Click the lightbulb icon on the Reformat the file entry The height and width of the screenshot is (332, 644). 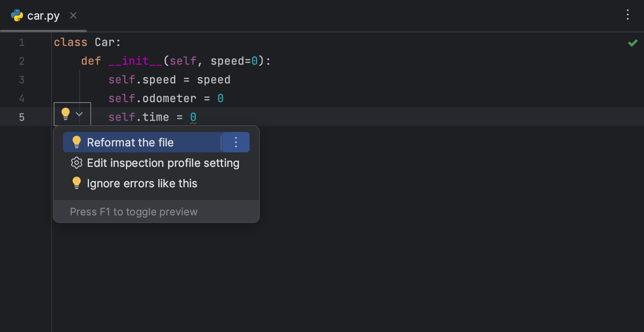point(77,142)
